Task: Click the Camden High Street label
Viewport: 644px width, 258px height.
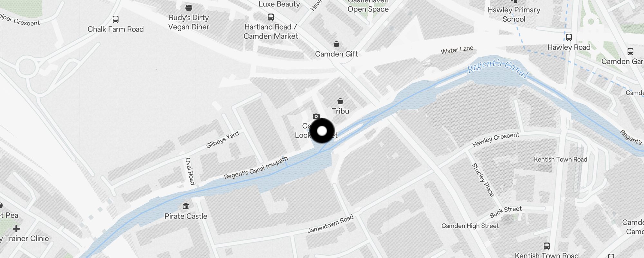Action: (x=470, y=226)
